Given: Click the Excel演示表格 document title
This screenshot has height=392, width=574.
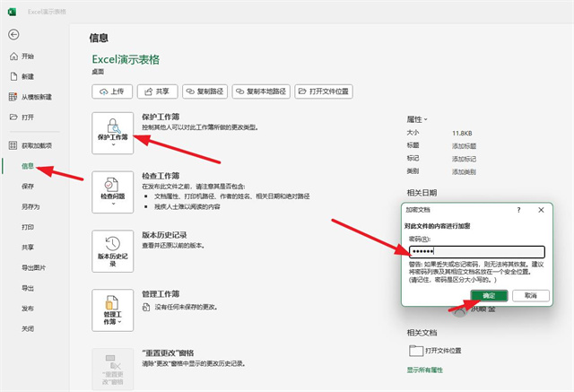Looking at the screenshot, I should point(126,59).
